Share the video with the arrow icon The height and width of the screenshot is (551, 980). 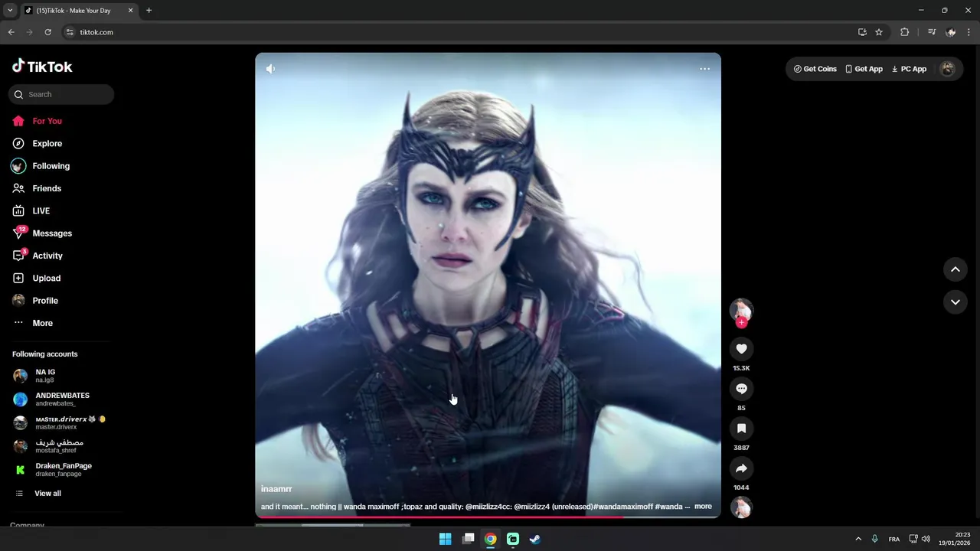pyautogui.click(x=741, y=468)
